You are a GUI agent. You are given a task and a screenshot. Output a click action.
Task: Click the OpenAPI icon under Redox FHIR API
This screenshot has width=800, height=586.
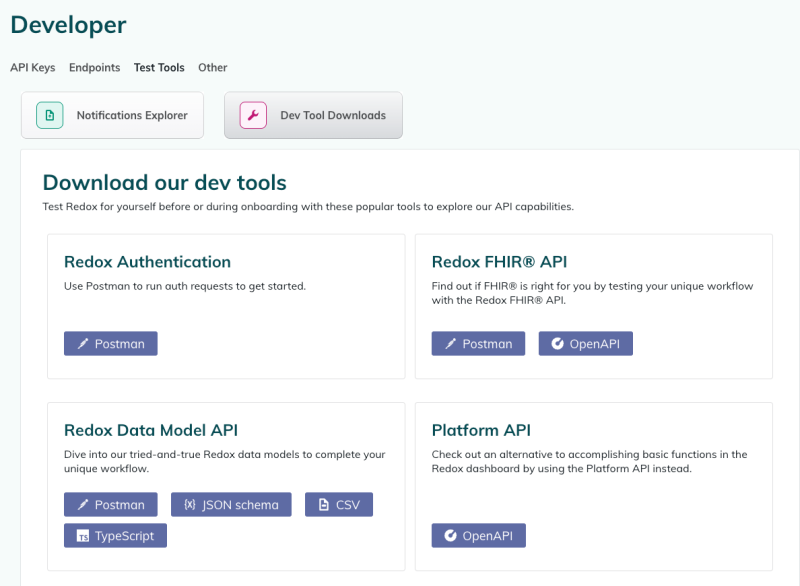coord(557,344)
